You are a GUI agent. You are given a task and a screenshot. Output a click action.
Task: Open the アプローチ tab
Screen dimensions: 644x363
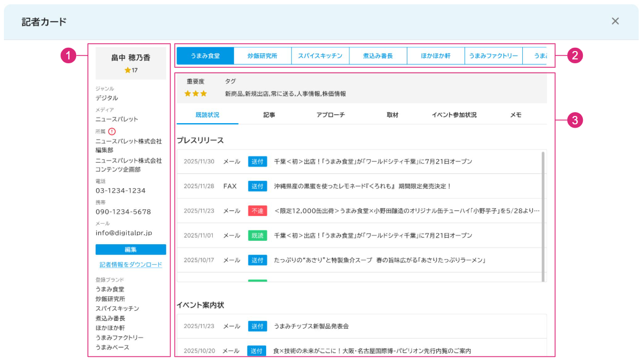331,115
